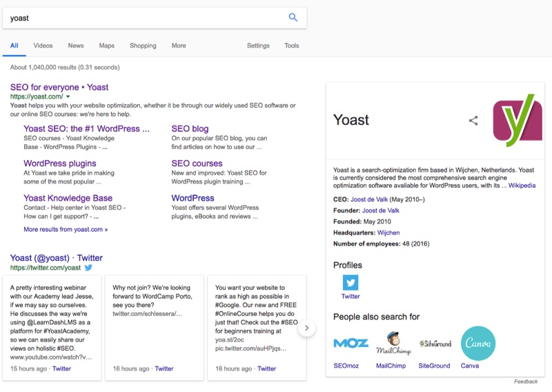Click the Wijchen headquarters link
This screenshot has height=392, width=552.
[x=388, y=233]
